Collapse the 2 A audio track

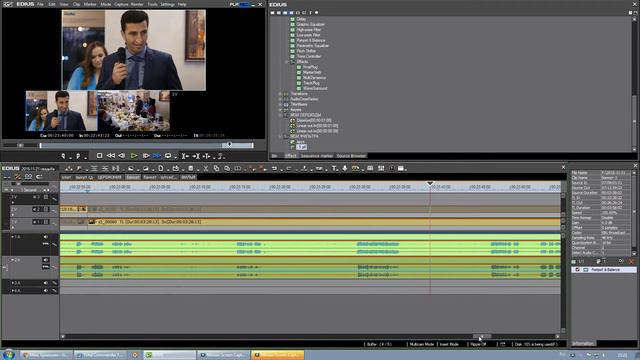(x=12, y=260)
